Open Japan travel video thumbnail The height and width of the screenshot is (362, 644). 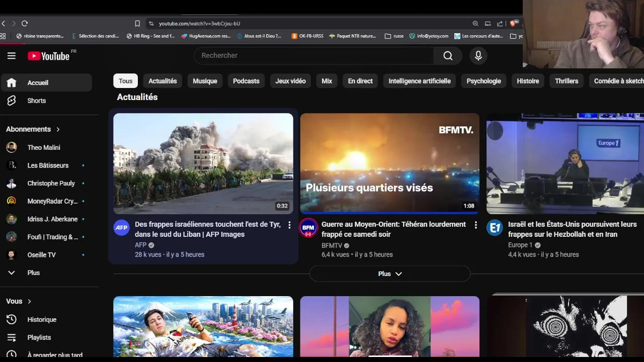203,327
